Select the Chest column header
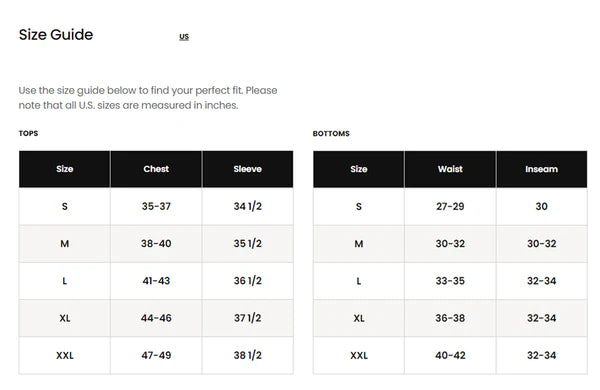The height and width of the screenshot is (390, 600). (x=156, y=169)
